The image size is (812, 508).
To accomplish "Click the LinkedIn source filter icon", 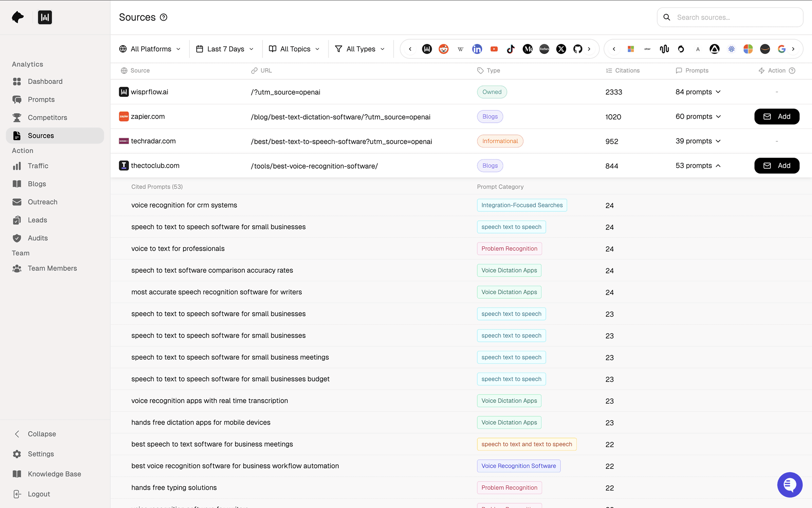I will 477,49.
